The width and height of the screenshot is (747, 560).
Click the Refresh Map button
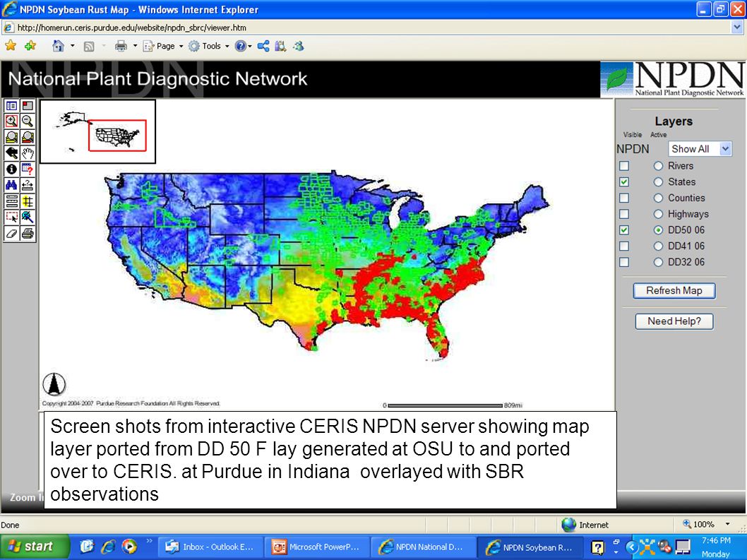tap(674, 291)
